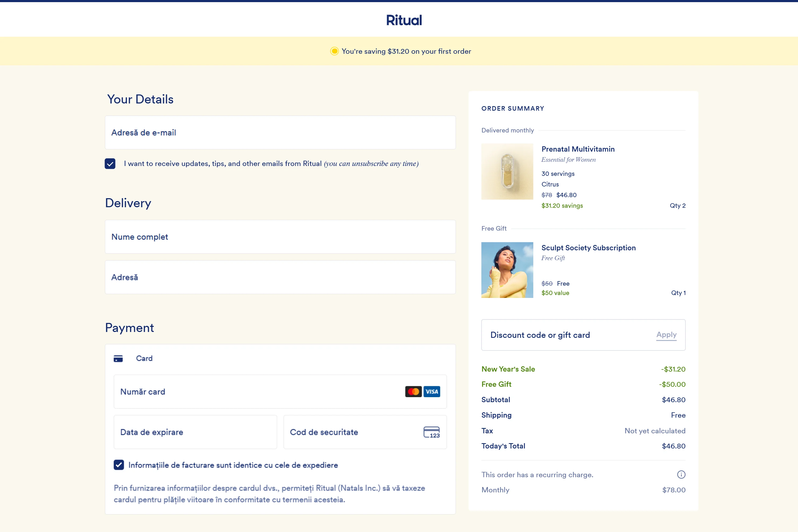Focus the Număr card field
This screenshot has width=798, height=532.
[x=258, y=392]
